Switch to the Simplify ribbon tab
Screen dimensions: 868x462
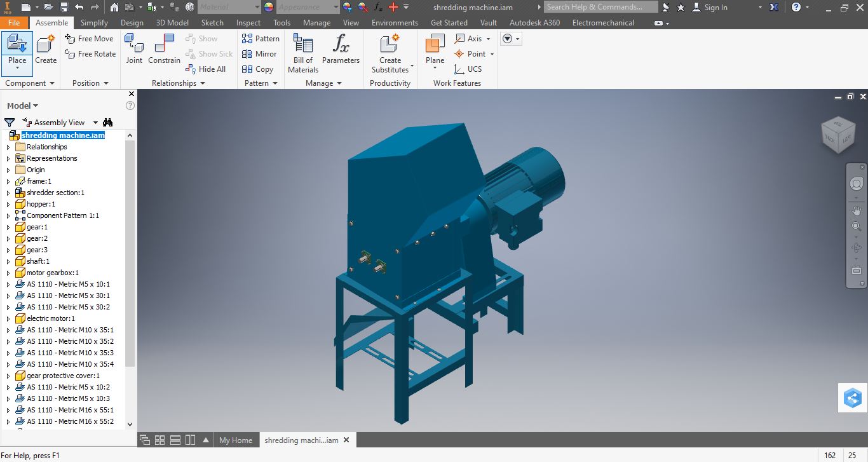[x=94, y=22]
